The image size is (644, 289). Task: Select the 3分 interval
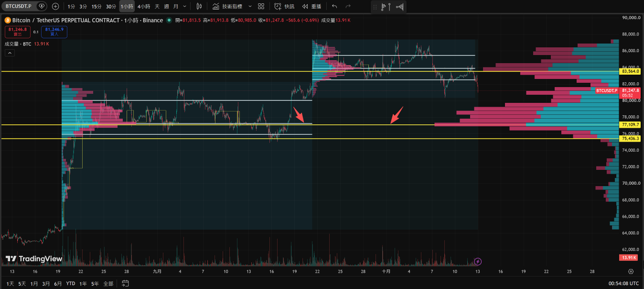pos(83,6)
